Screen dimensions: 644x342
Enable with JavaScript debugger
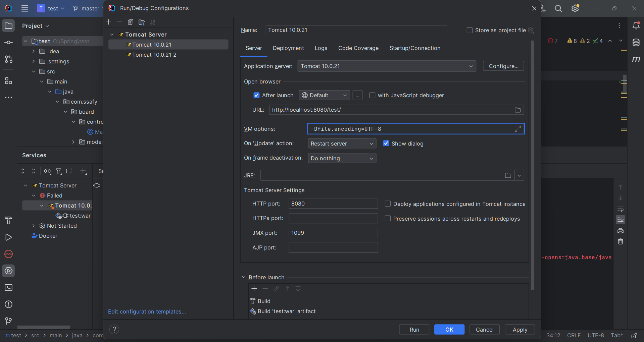pyautogui.click(x=372, y=95)
